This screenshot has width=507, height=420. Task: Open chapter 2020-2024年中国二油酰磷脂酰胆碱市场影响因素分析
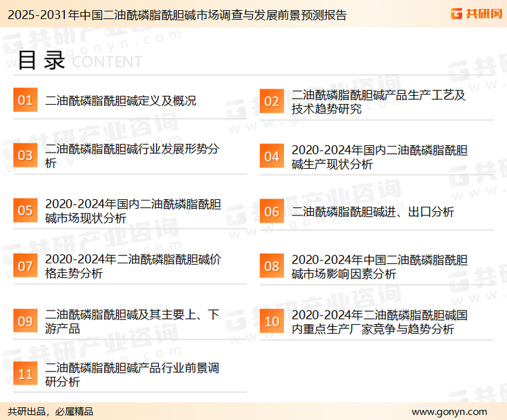pyautogui.click(x=380, y=267)
